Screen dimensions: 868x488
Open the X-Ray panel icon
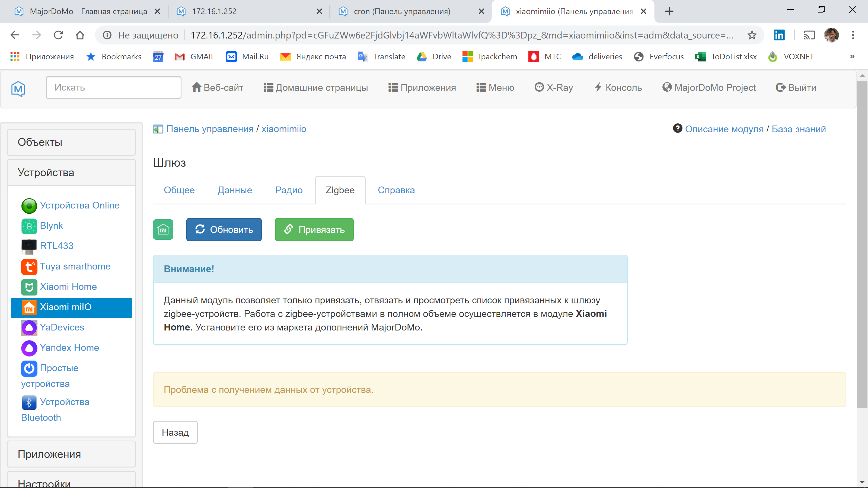[540, 87]
